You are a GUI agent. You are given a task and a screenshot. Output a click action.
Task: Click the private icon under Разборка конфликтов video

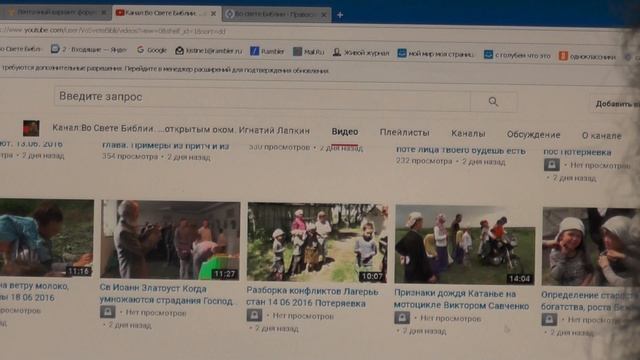(x=254, y=315)
